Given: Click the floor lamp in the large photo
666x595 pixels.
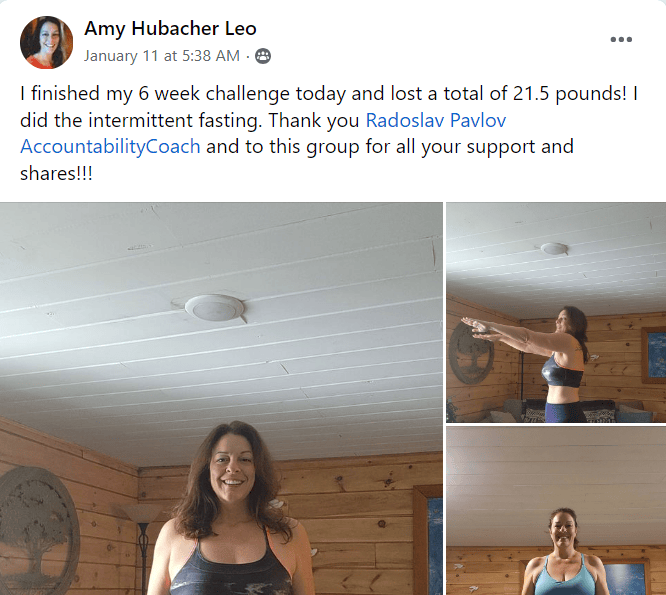Looking at the screenshot, I should coord(142,548).
